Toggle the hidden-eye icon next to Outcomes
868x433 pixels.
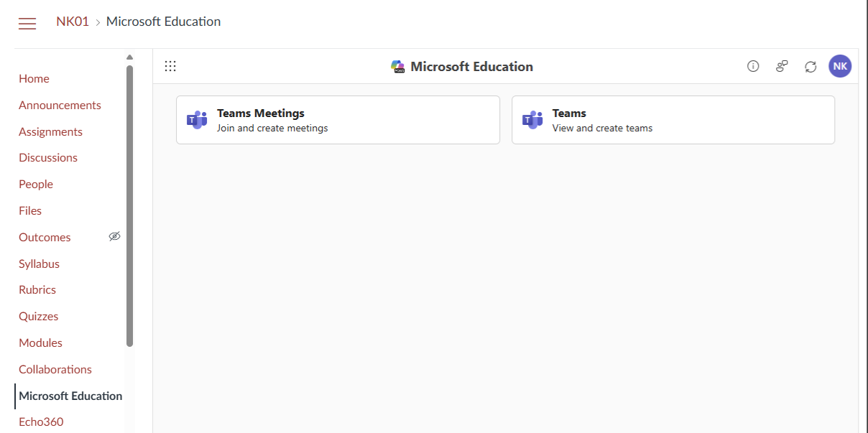point(114,236)
